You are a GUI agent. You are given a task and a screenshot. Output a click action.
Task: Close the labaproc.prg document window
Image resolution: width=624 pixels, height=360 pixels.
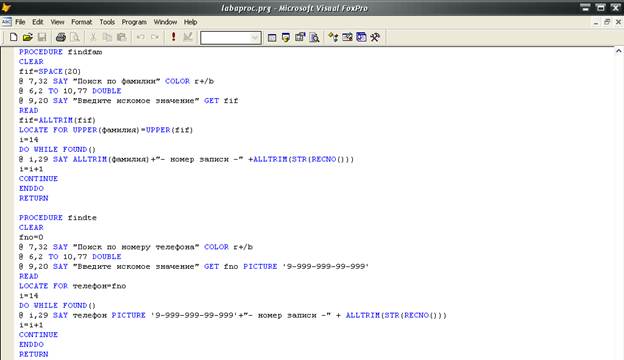(x=618, y=22)
